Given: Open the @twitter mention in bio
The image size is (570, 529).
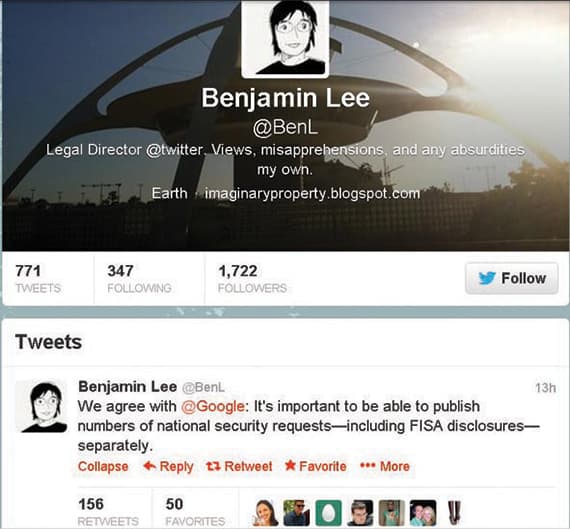Looking at the screenshot, I should tap(174, 150).
